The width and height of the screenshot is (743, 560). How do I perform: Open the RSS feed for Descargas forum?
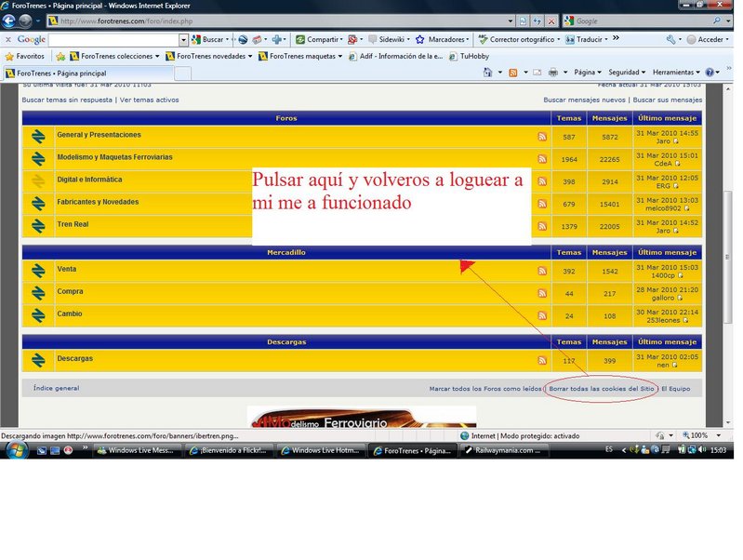click(x=542, y=360)
